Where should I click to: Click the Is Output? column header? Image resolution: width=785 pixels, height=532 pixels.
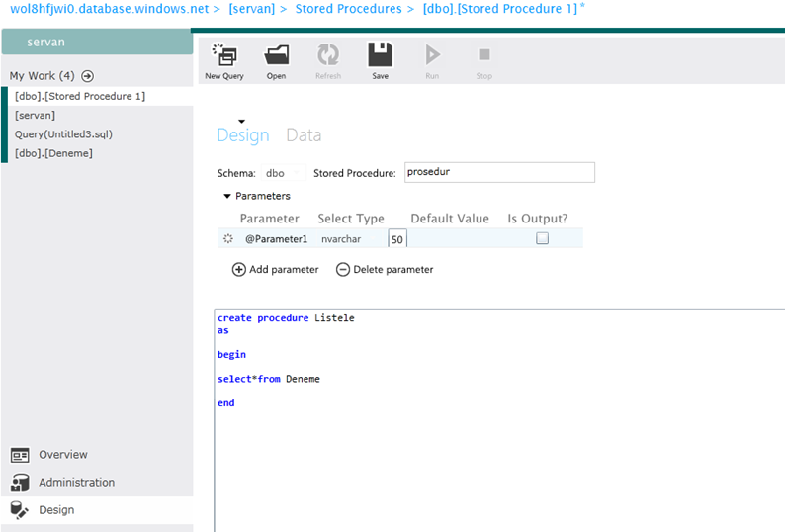538,219
